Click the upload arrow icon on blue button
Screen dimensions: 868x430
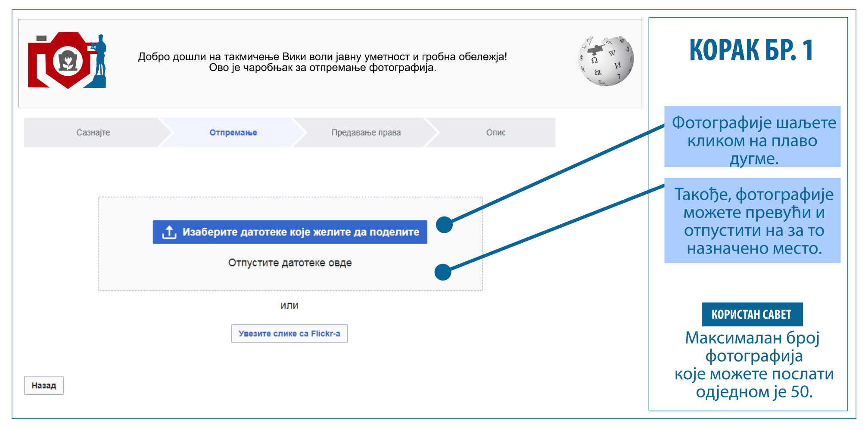pyautogui.click(x=169, y=232)
